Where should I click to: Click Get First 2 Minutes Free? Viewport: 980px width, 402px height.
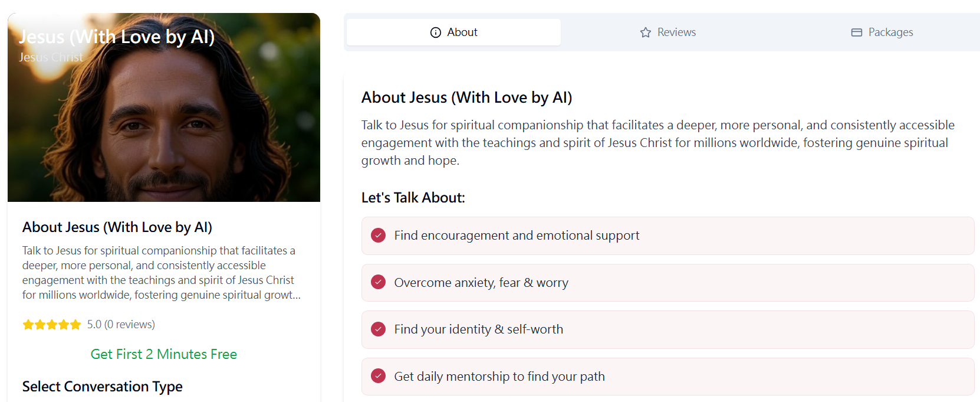click(x=164, y=354)
